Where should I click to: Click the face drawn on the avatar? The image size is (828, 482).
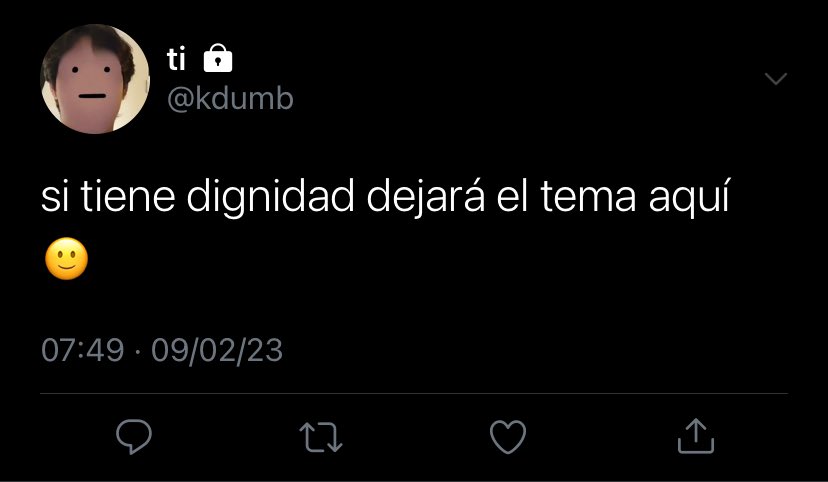tap(91, 82)
